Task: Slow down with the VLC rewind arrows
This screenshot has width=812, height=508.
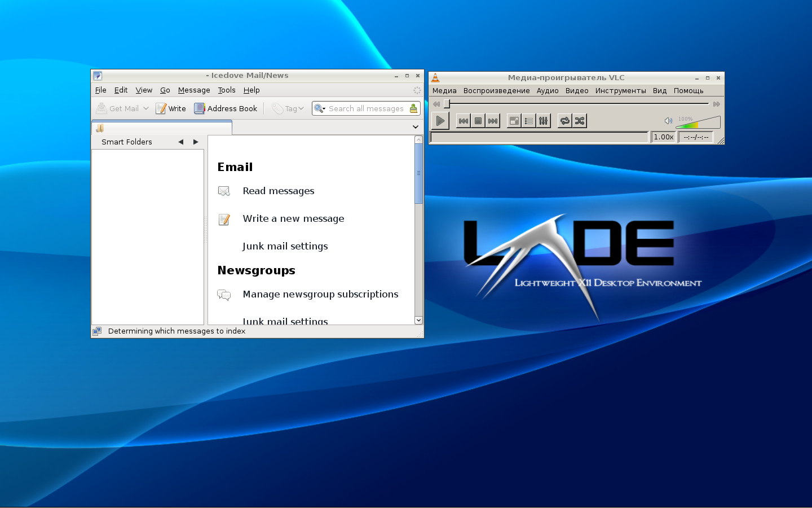Action: (x=436, y=104)
